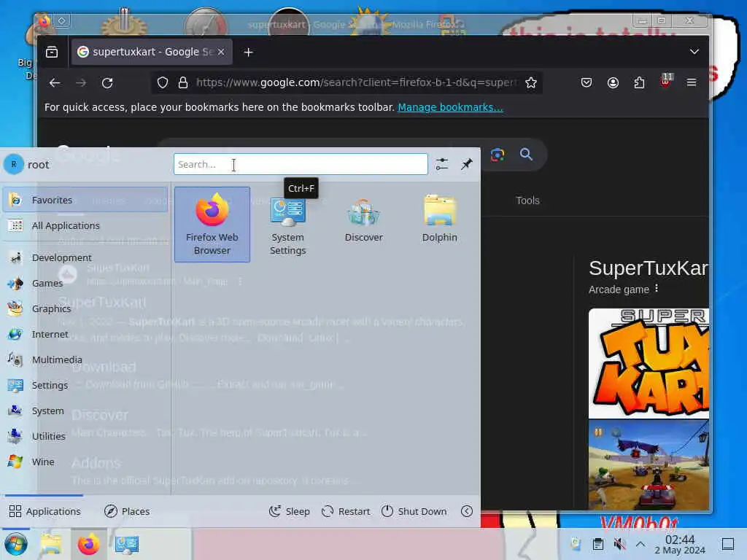Open the uBlock Origin extension icon
This screenshot has height=560, width=747.
tap(665, 82)
